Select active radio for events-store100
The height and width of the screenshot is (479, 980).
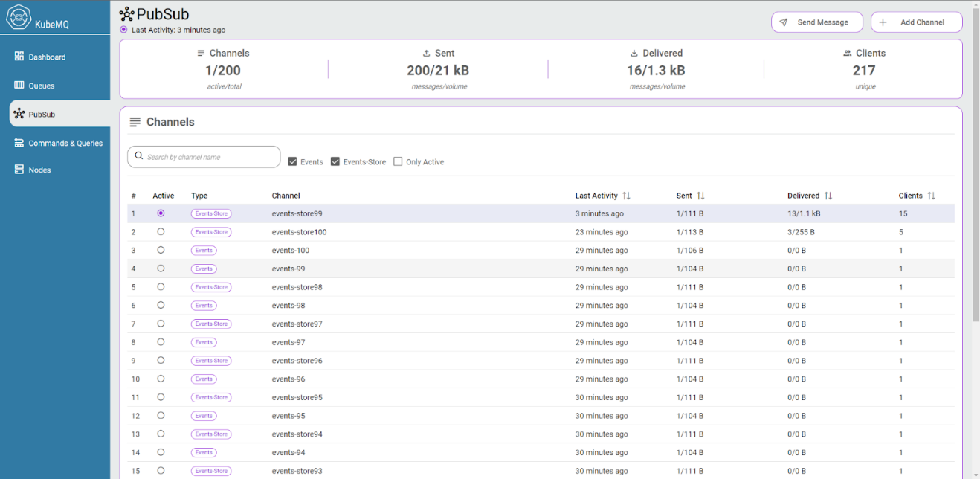161,232
